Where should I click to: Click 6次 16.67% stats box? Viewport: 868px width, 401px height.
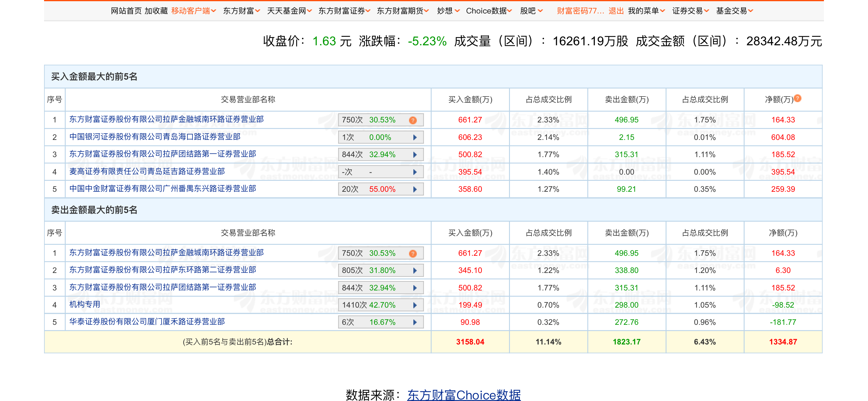(381, 322)
